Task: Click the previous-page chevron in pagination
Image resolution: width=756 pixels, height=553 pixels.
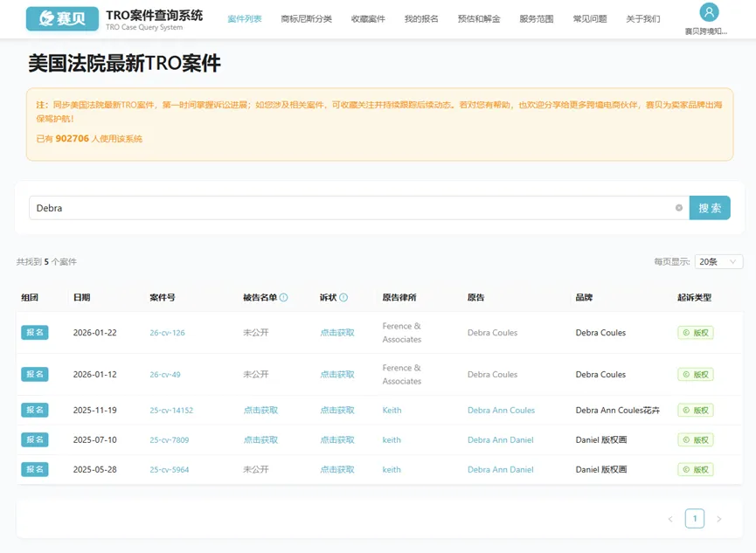Action: [670, 518]
